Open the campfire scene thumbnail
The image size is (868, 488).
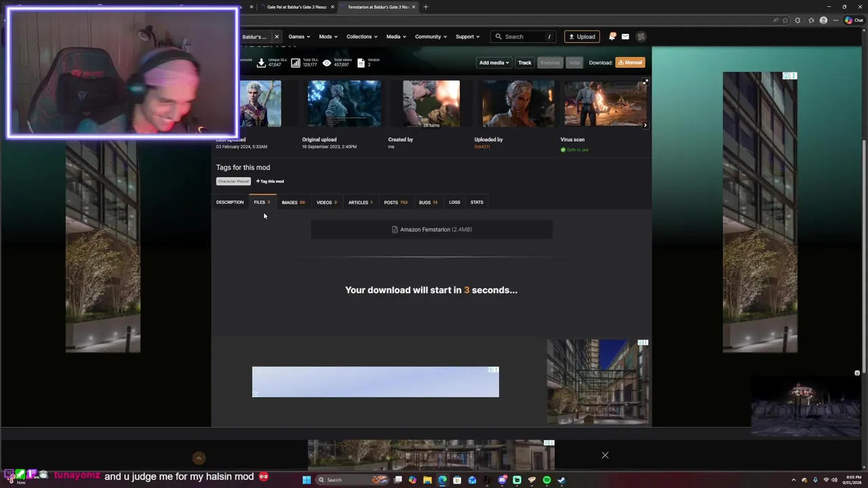tap(606, 103)
